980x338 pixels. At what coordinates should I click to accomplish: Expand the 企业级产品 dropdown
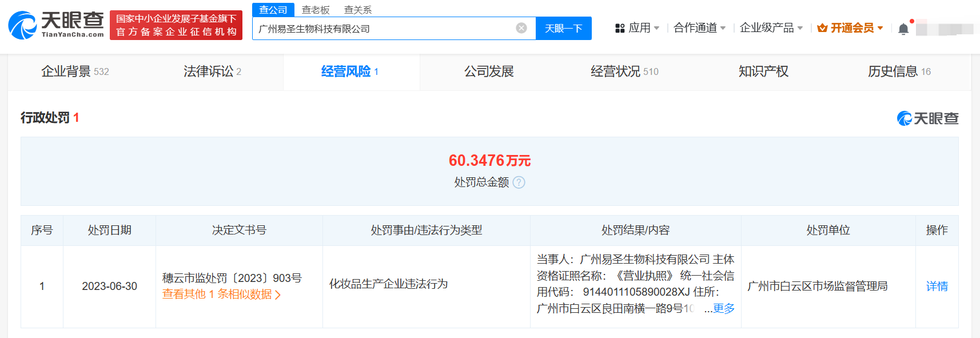pyautogui.click(x=771, y=28)
